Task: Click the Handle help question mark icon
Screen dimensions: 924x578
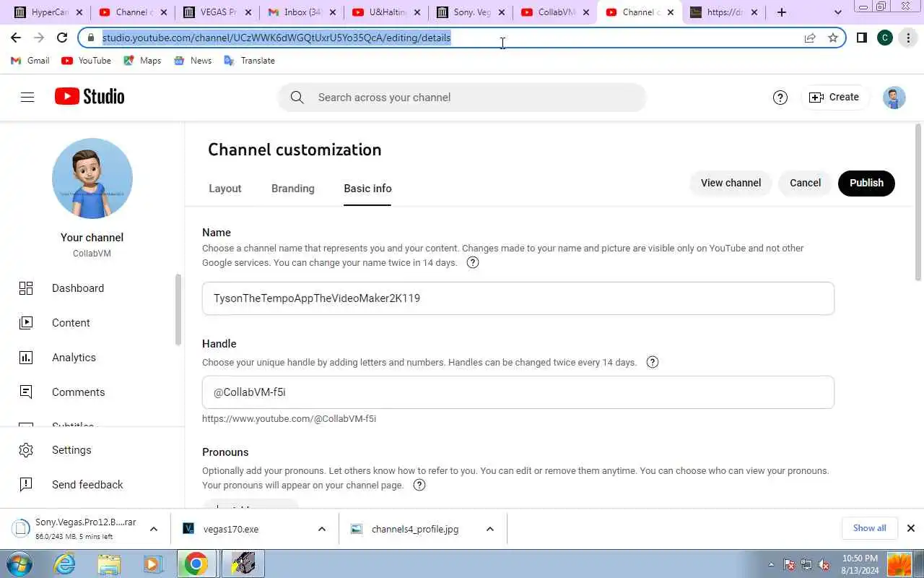Action: (653, 363)
